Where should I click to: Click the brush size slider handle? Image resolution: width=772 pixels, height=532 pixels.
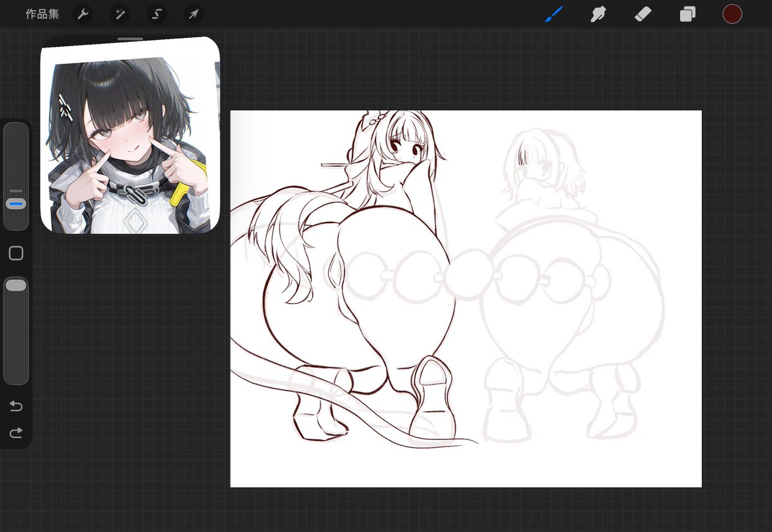[16, 203]
